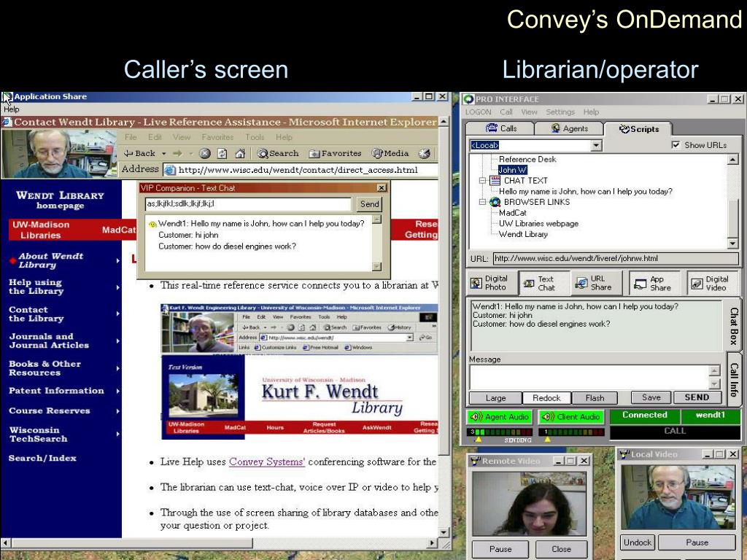Open the Local scripts dropdown

click(597, 145)
